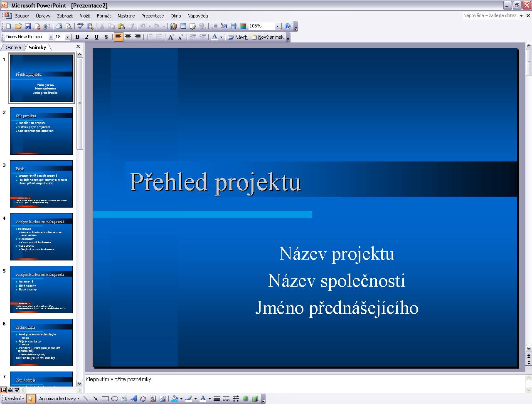Viewport: 532px width, 404px height.
Task: Switch to the Osnova tab
Action: 12,47
